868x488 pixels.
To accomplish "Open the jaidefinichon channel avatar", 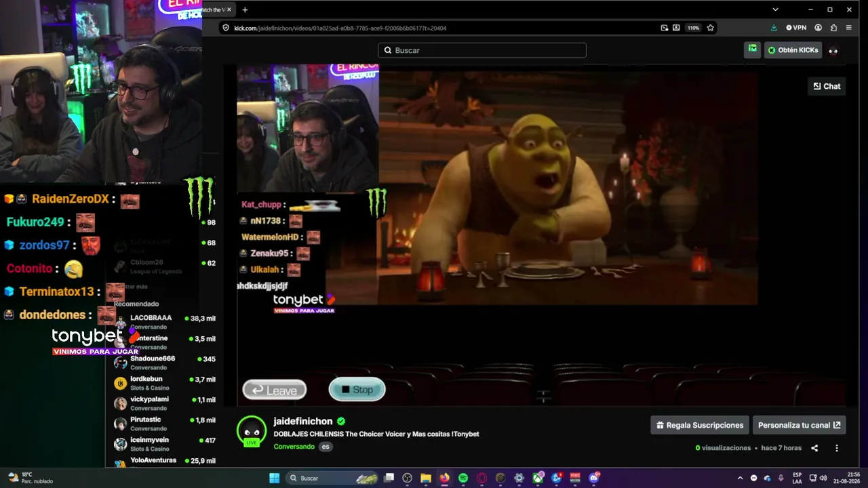I will (252, 432).
